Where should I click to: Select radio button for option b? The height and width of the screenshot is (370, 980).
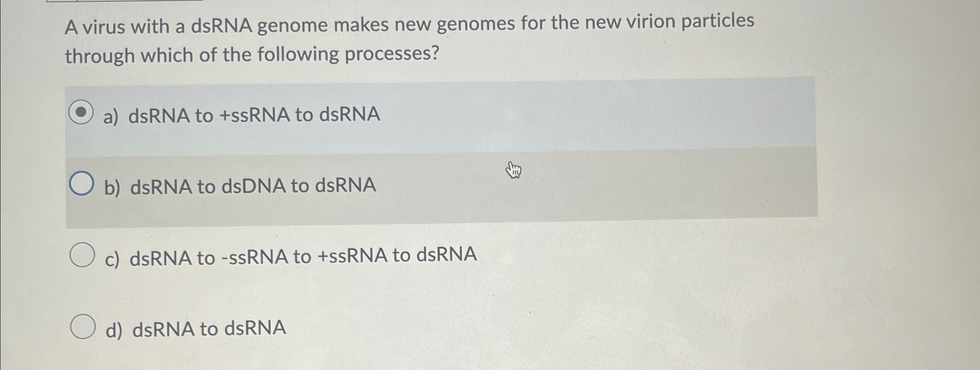click(x=83, y=182)
